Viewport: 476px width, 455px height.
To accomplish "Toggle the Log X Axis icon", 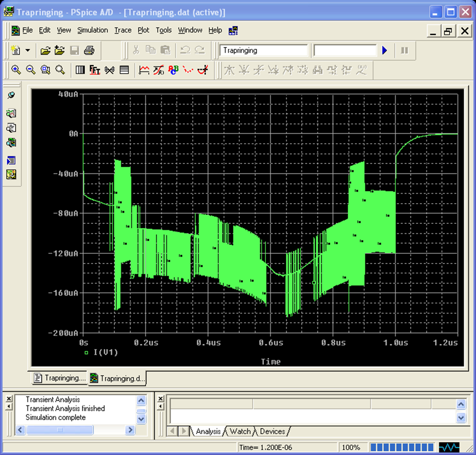I will tap(80, 70).
